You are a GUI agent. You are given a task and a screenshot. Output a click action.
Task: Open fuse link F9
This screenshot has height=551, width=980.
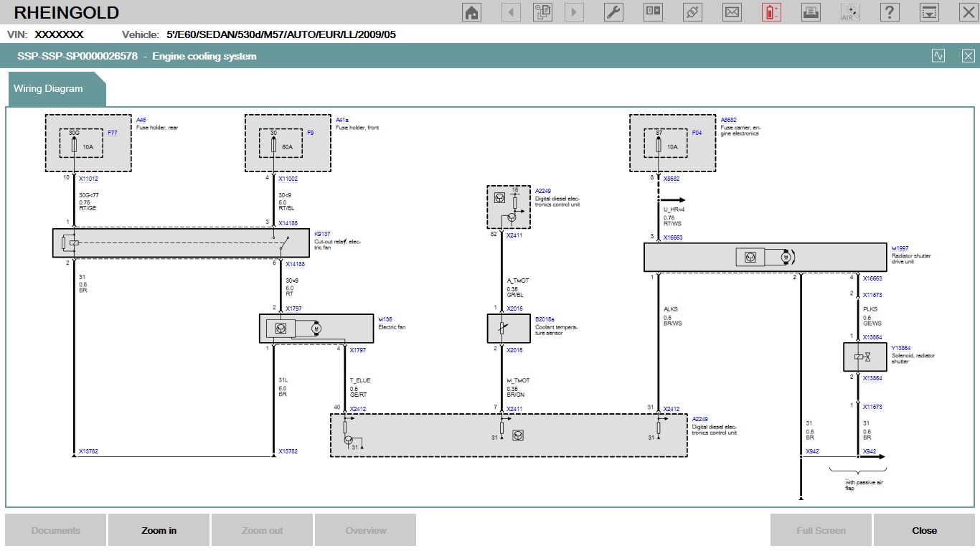311,133
